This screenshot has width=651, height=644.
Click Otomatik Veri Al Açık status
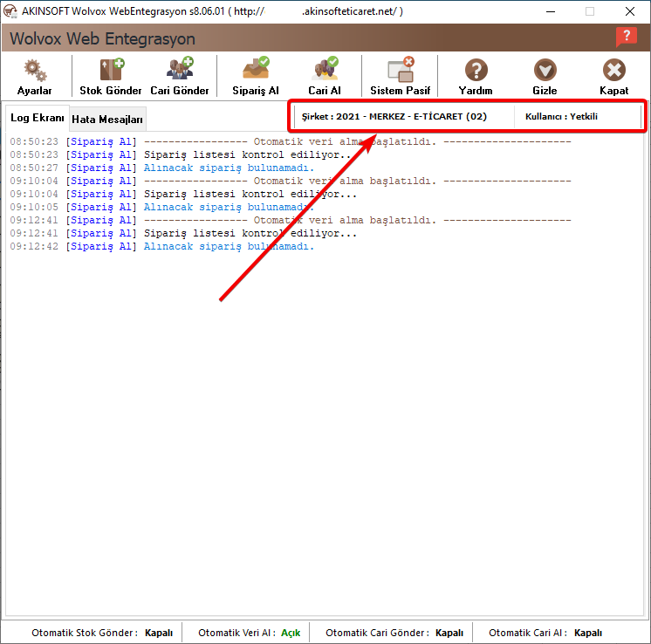coord(249,633)
